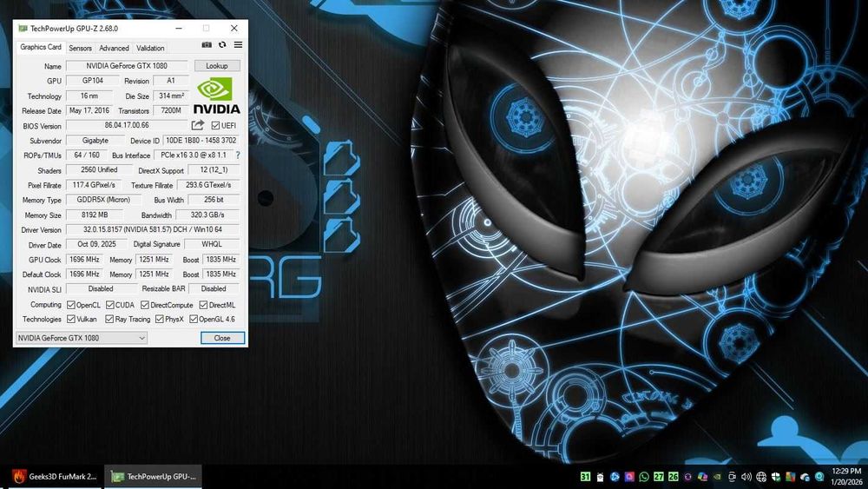The image size is (868, 489).
Task: Click the Subvendor value Gigabyte
Action: coord(95,141)
